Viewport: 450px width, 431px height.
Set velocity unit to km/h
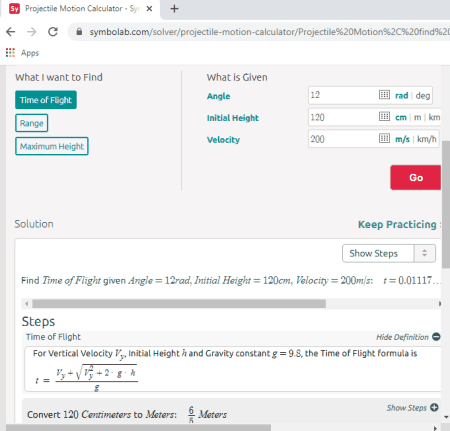tap(427, 139)
